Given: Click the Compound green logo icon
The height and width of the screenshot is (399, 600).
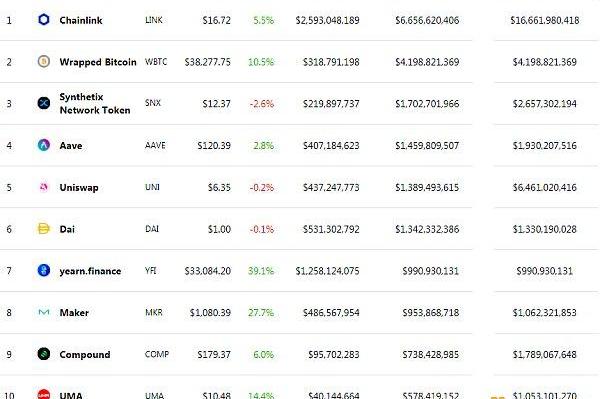Looking at the screenshot, I should pyautogui.click(x=44, y=354).
